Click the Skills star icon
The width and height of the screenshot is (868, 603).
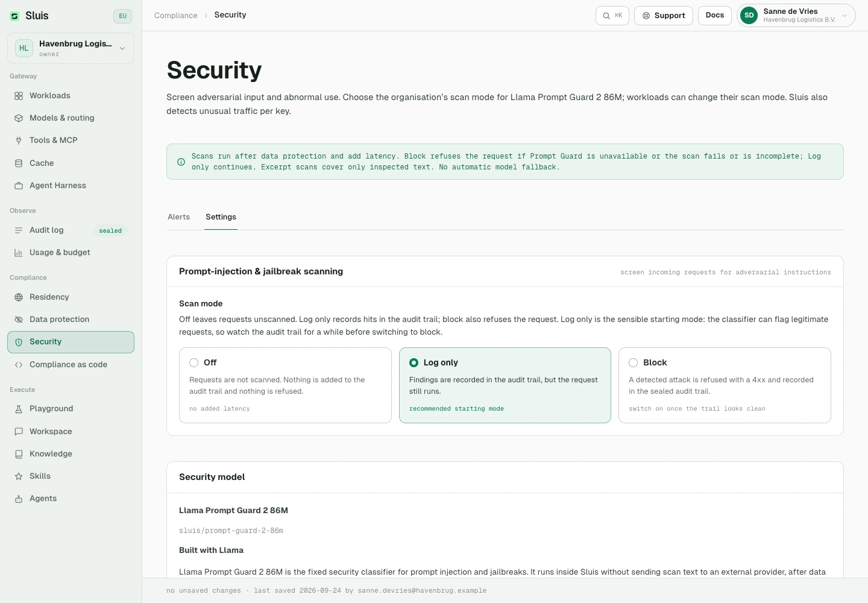(19, 476)
